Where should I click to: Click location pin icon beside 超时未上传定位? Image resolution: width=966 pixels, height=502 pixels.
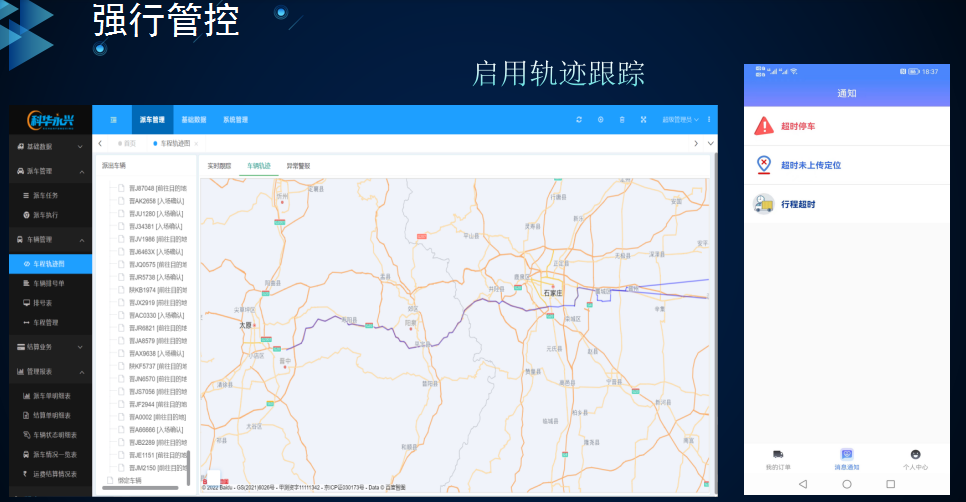point(764,164)
